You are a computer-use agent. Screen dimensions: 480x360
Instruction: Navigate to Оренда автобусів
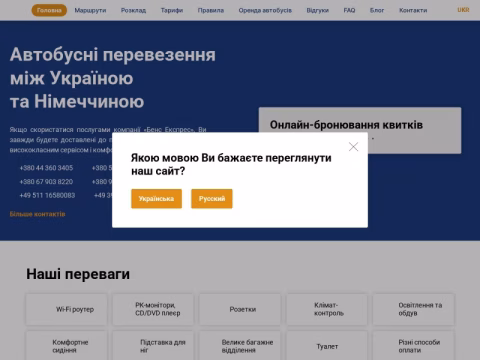pyautogui.click(x=265, y=10)
